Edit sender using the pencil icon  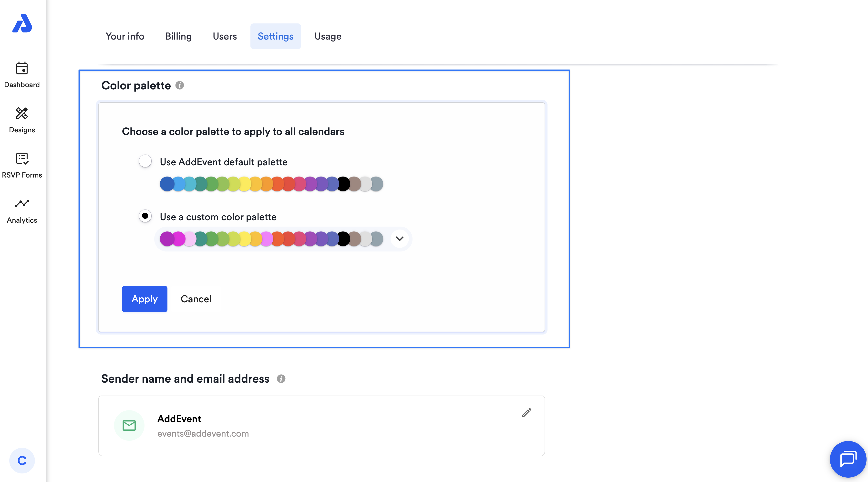point(526,413)
